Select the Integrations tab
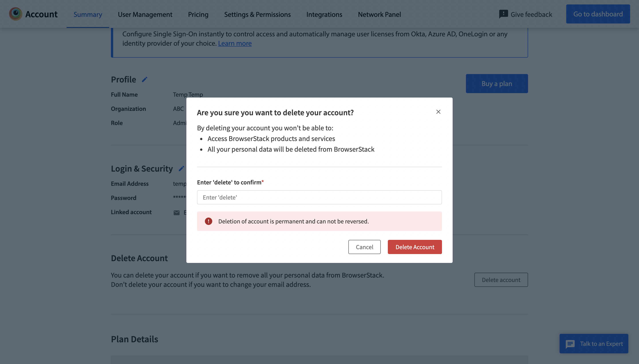Image resolution: width=639 pixels, height=364 pixels. click(324, 14)
